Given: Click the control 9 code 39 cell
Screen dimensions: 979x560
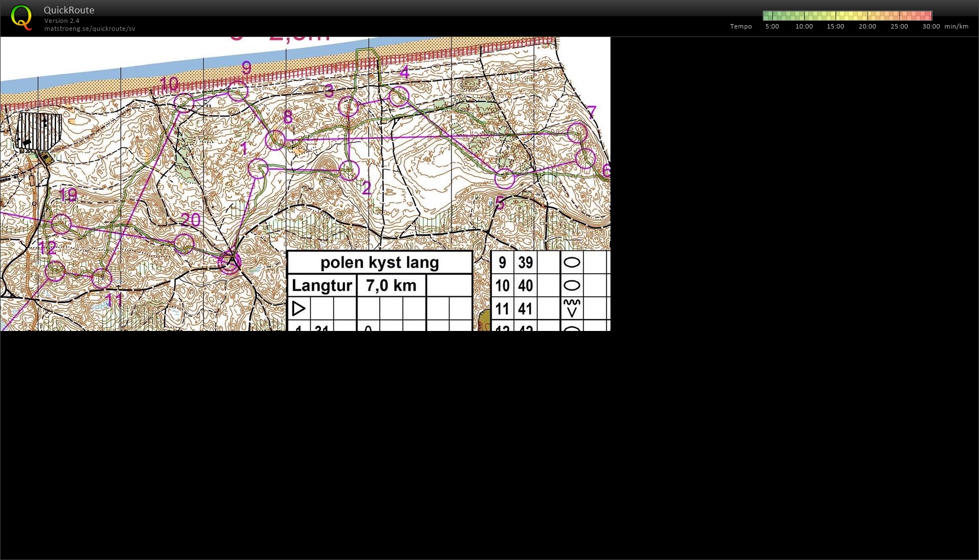Looking at the screenshot, I should (525, 263).
